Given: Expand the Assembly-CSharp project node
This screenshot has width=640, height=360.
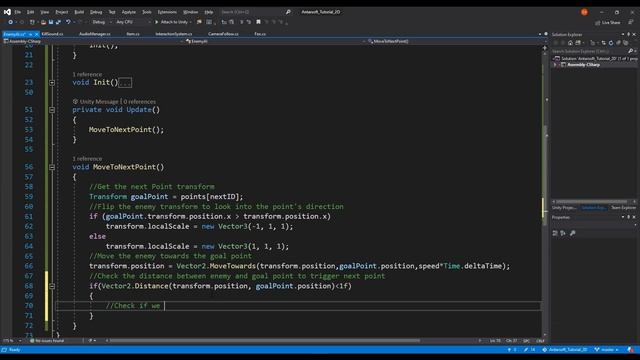Looking at the screenshot, I should click(555, 65).
